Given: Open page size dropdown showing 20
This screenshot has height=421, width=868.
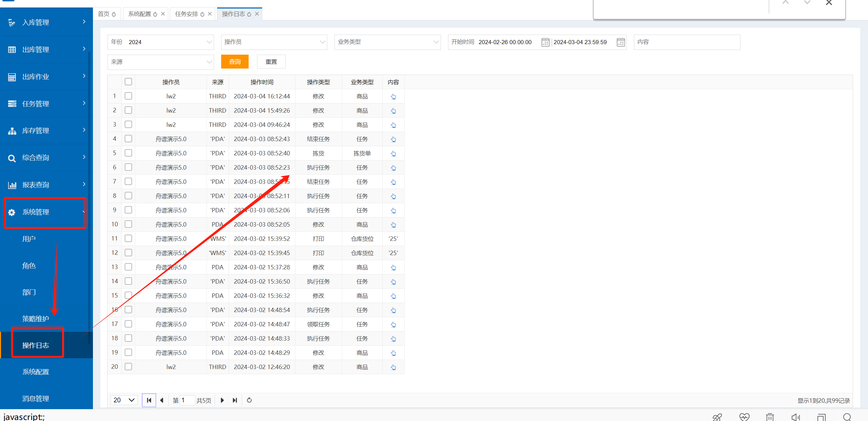Looking at the screenshot, I should pos(124,400).
